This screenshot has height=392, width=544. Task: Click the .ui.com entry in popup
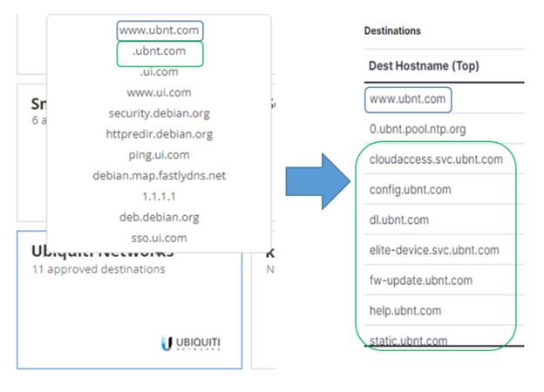click(160, 71)
